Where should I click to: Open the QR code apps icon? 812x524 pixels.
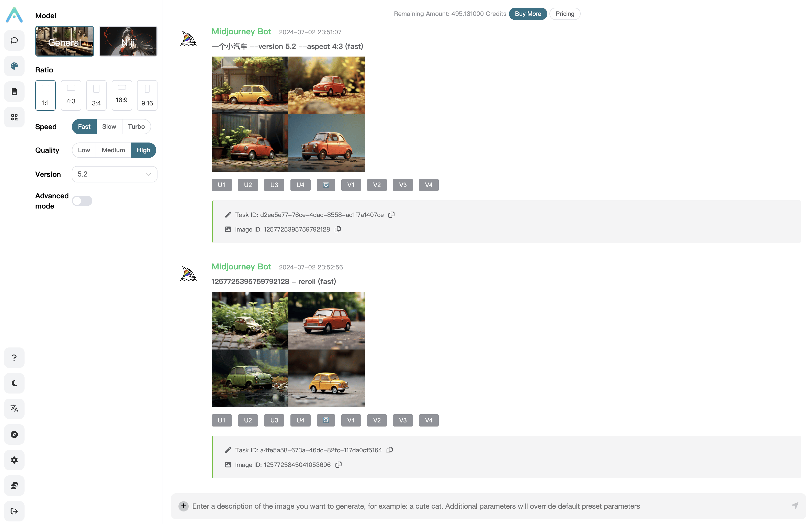[x=14, y=117]
